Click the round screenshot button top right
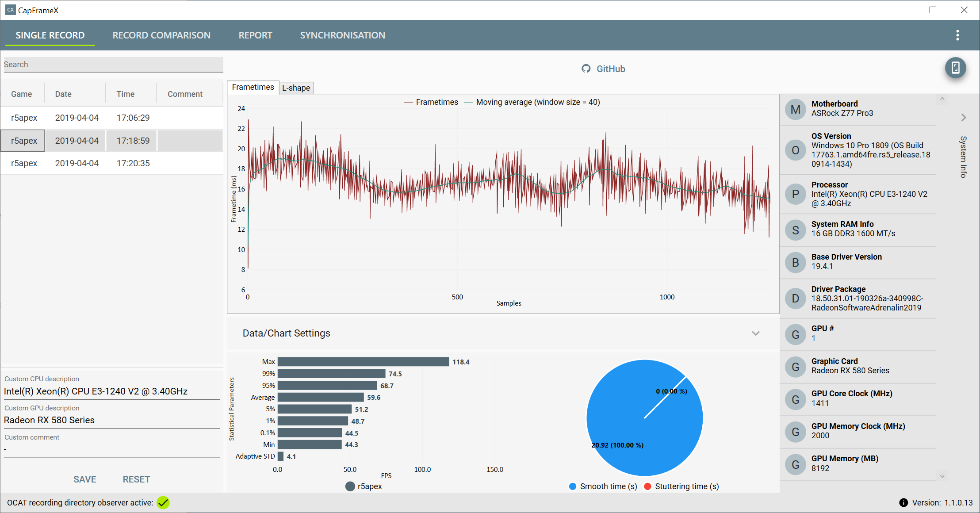This screenshot has width=980, height=513. [x=955, y=68]
